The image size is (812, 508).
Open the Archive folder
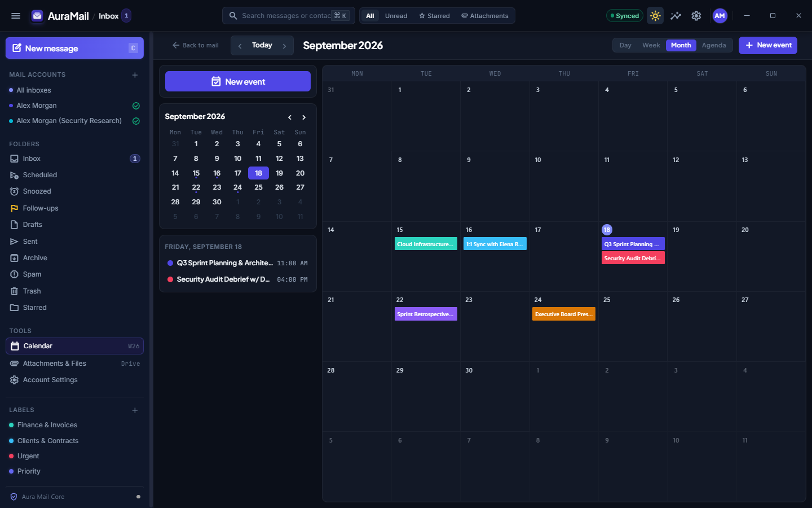click(x=74, y=258)
